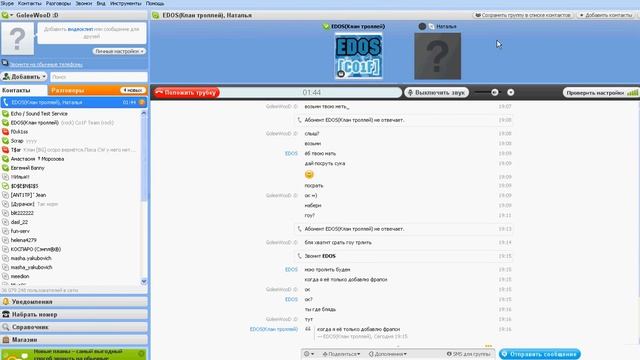Viewport: 640px width, 360px height.
Task: Switch to the Контакты tab
Action: pos(24,90)
